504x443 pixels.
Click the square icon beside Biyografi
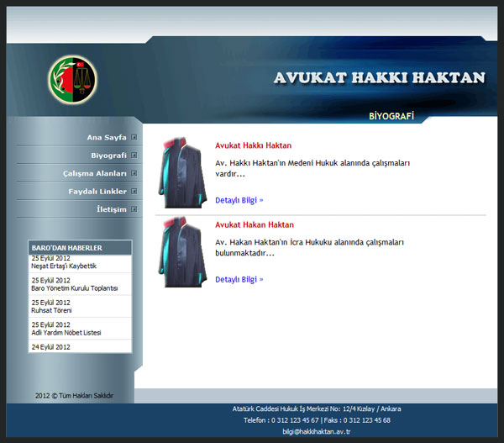pos(134,156)
